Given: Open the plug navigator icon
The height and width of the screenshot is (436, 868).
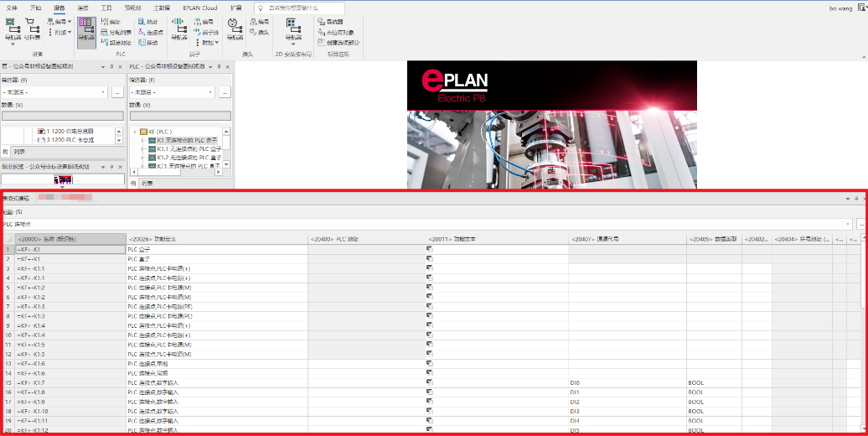Looking at the screenshot, I should [235, 29].
